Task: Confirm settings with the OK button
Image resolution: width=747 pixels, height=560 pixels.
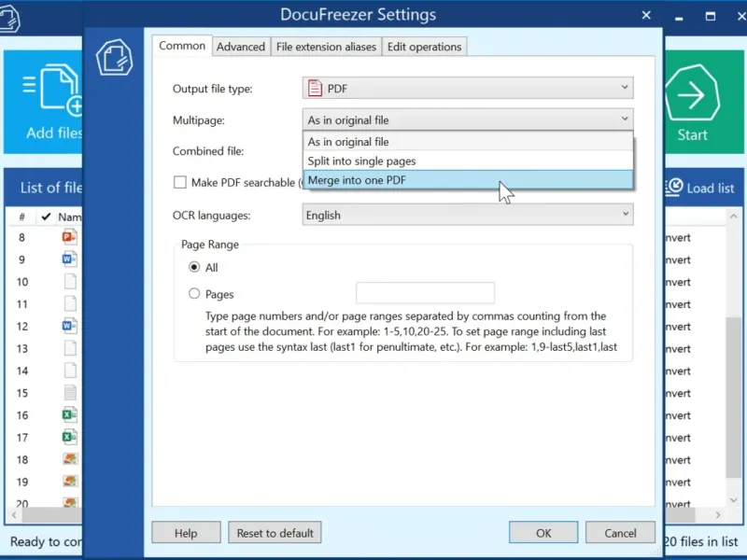Action: 543,532
